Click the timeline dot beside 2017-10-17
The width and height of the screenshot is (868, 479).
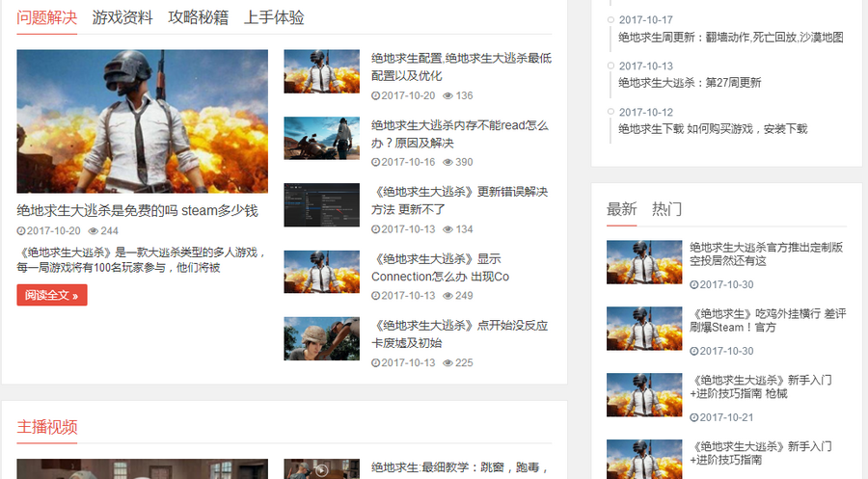610,19
